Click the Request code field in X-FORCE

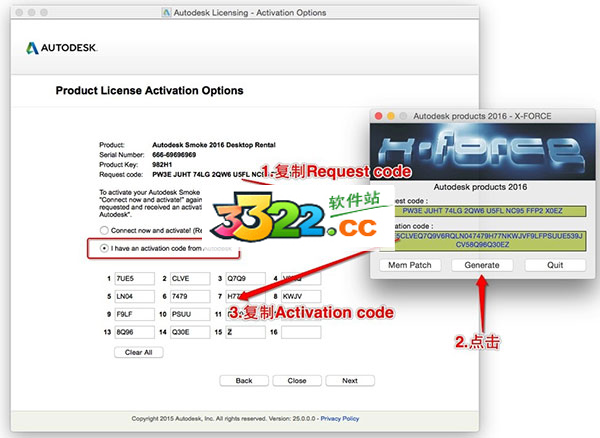pyautogui.click(x=483, y=211)
